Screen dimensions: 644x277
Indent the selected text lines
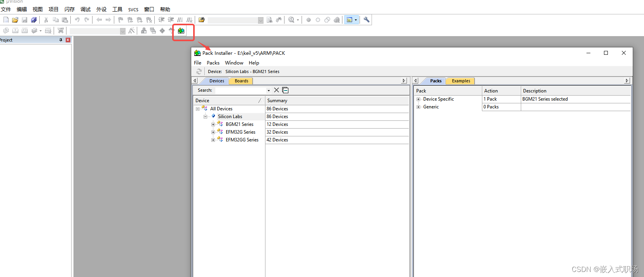tap(161, 20)
